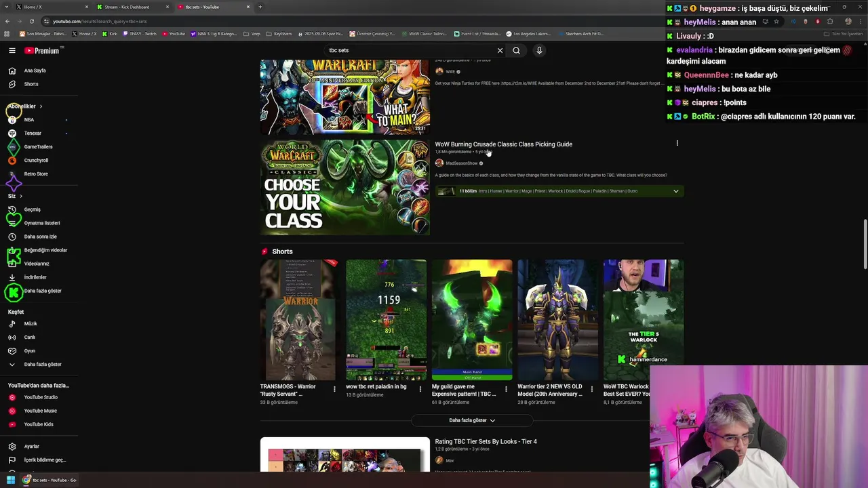This screenshot has height=488, width=868.
Task: Expand the Siz section chevron
Action: (20, 196)
